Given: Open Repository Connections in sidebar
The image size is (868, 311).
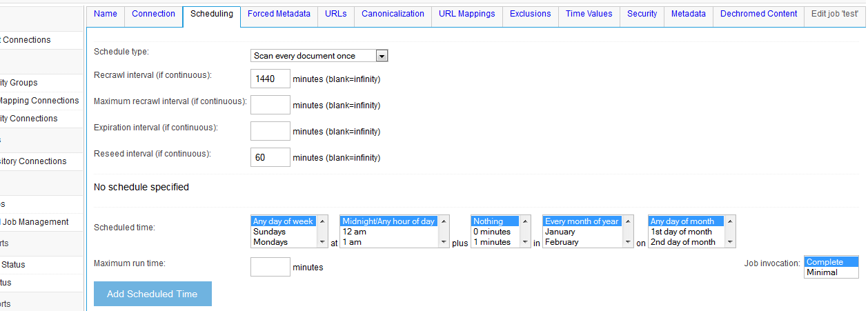Looking at the screenshot, I should (x=33, y=161).
